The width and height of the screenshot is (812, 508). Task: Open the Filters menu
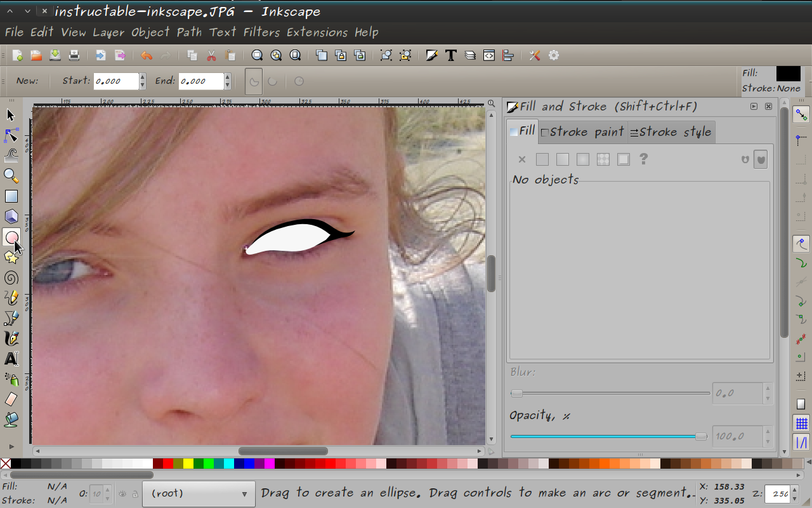[x=262, y=32]
